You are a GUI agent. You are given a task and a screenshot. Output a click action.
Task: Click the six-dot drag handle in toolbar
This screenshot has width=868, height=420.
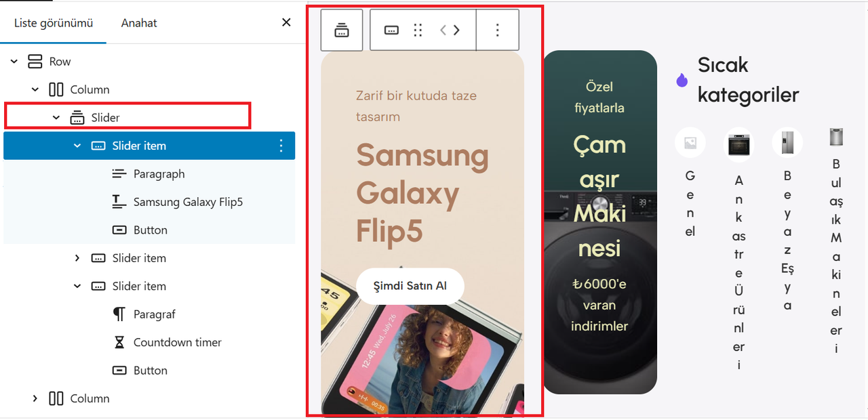[x=418, y=30]
